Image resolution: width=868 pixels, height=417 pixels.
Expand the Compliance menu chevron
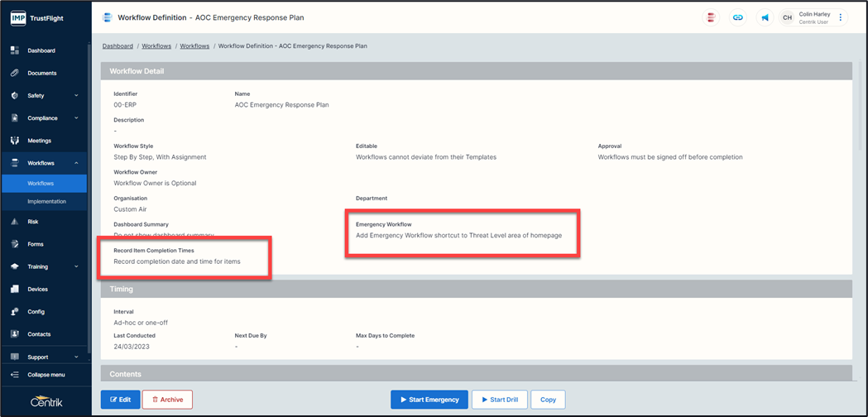click(x=77, y=118)
